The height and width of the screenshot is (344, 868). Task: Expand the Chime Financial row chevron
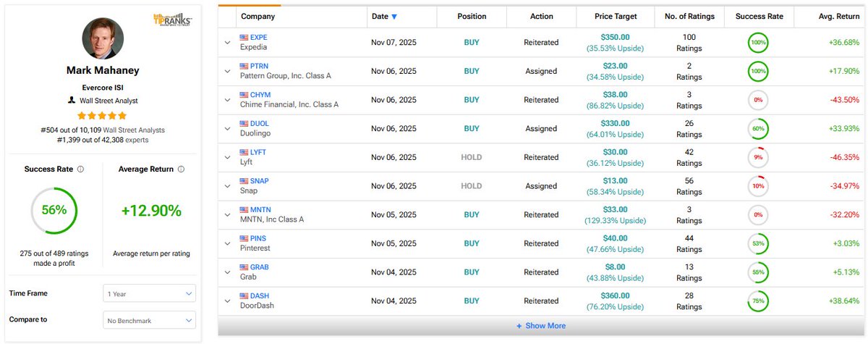[227, 100]
